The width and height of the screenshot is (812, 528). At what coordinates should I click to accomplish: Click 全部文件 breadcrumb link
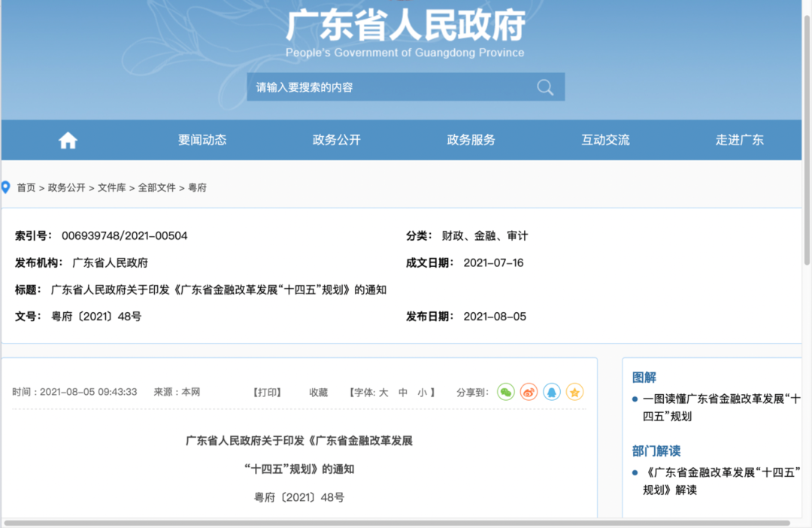click(156, 188)
